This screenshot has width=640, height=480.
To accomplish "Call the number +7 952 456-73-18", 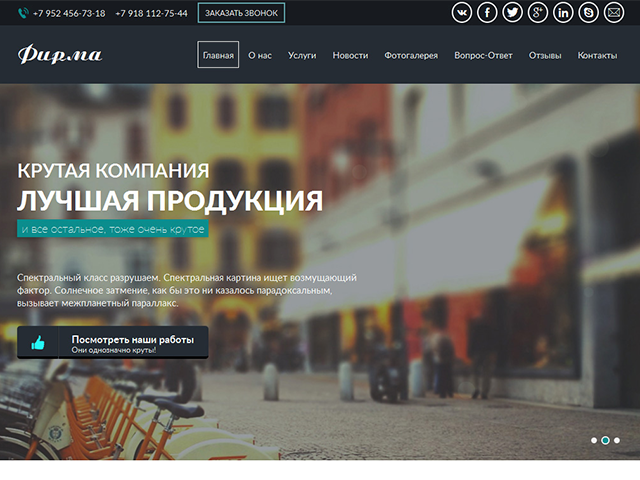I will [69, 13].
